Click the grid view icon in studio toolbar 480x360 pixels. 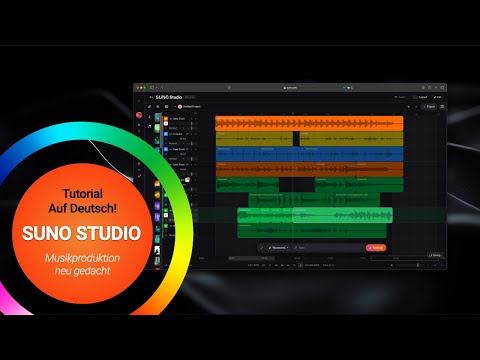click(166, 107)
